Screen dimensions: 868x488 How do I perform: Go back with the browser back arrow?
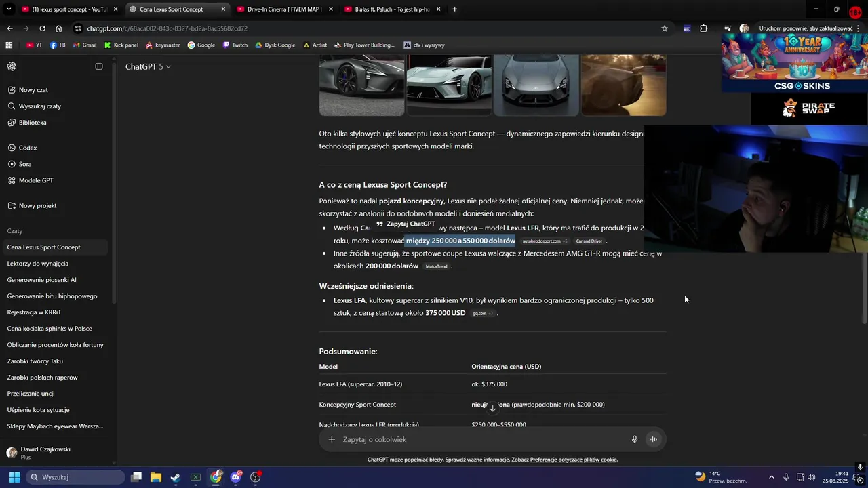[9, 28]
